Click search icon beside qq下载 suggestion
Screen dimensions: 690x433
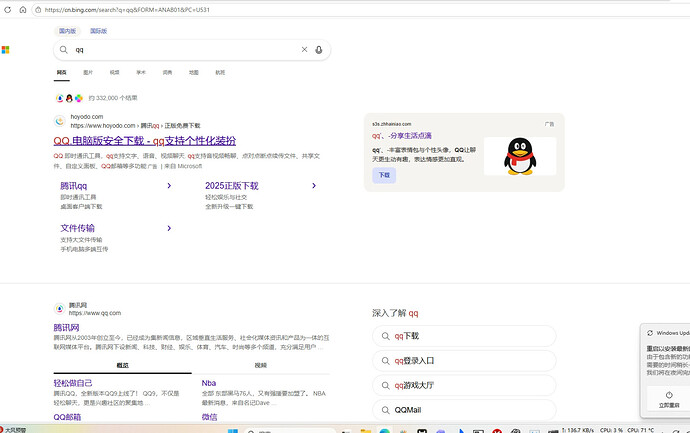(x=385, y=336)
